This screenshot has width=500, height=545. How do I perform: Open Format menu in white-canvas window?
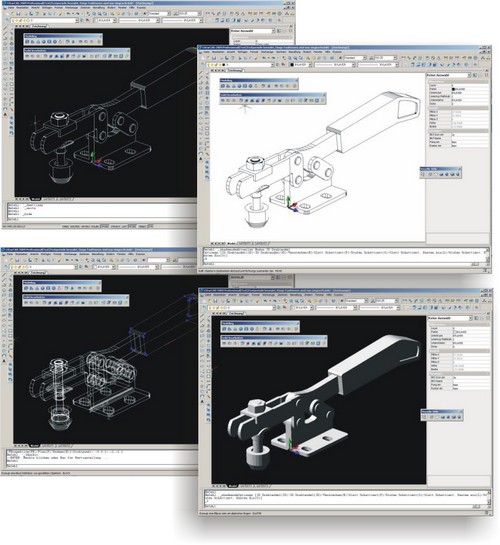click(x=254, y=52)
